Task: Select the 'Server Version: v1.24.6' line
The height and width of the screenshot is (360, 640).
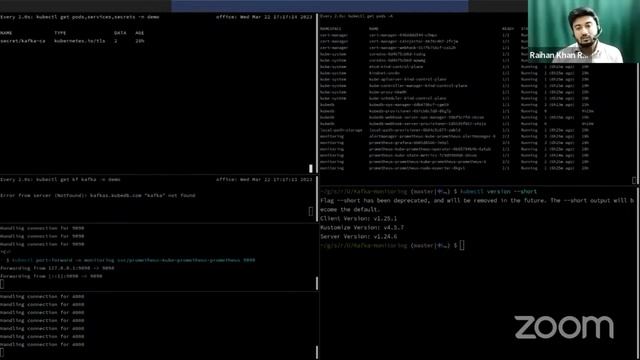Action: pyautogui.click(x=358, y=236)
